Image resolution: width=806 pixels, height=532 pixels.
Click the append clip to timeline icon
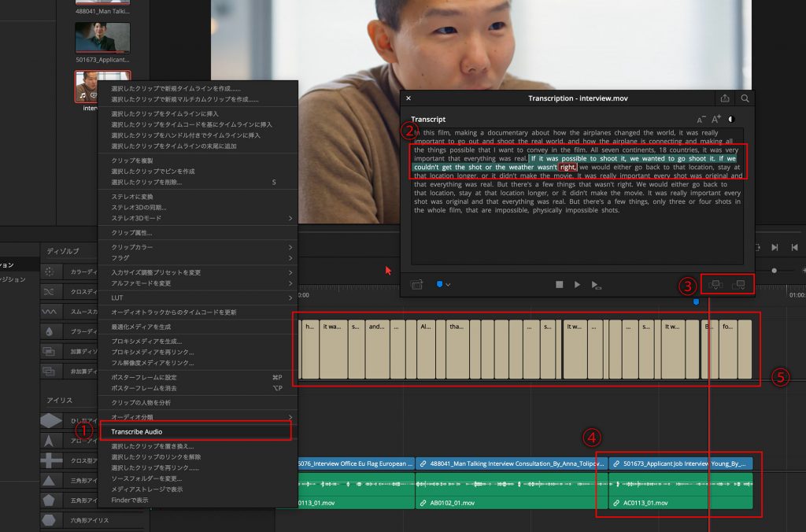[x=739, y=285]
